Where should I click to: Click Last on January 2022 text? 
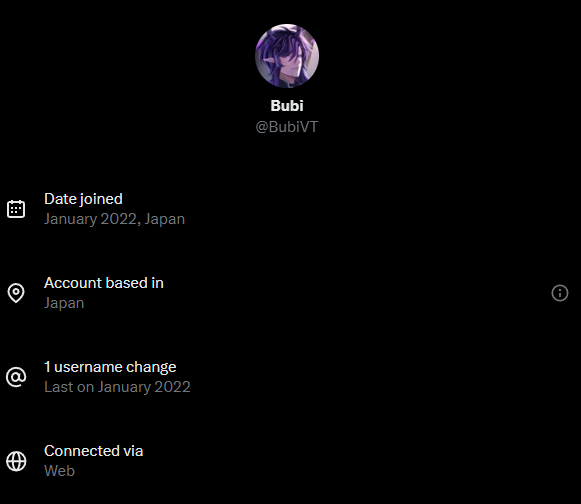pos(117,387)
